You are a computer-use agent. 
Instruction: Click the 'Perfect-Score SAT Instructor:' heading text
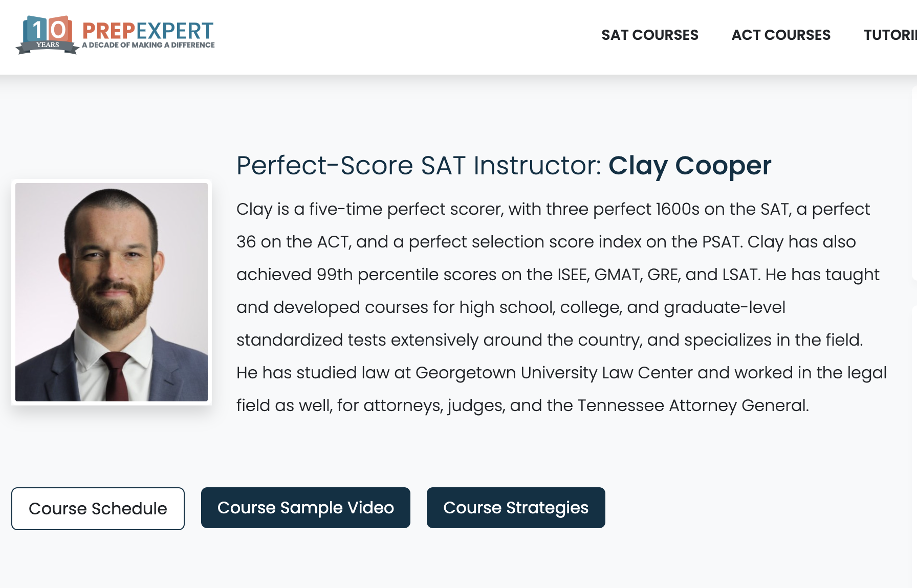coord(419,166)
